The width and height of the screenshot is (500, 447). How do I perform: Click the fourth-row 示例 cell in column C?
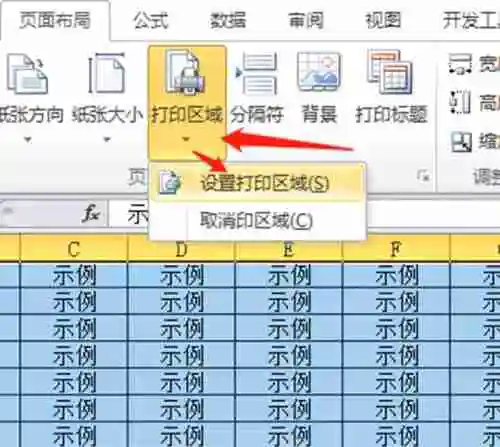coord(74,355)
